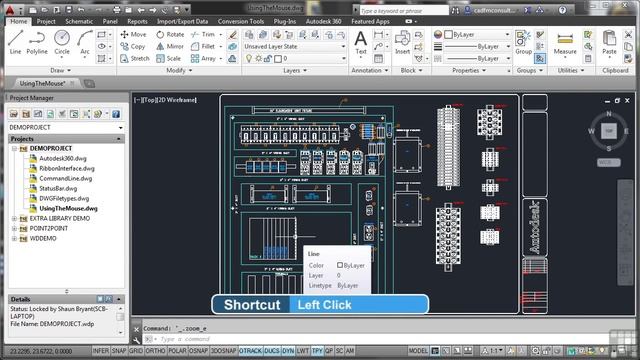The width and height of the screenshot is (640, 360).
Task: Switch to the Reports ribbon tab
Action: click(x=137, y=21)
